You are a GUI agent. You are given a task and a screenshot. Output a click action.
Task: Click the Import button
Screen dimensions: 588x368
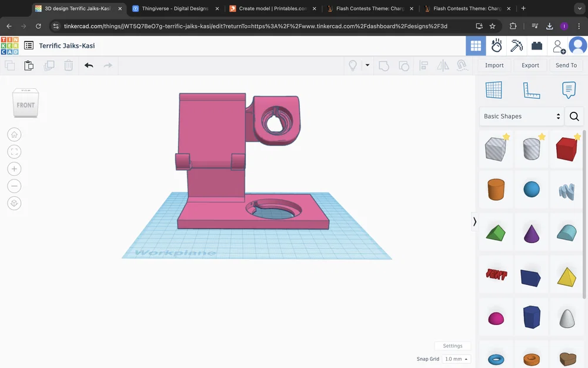point(495,65)
